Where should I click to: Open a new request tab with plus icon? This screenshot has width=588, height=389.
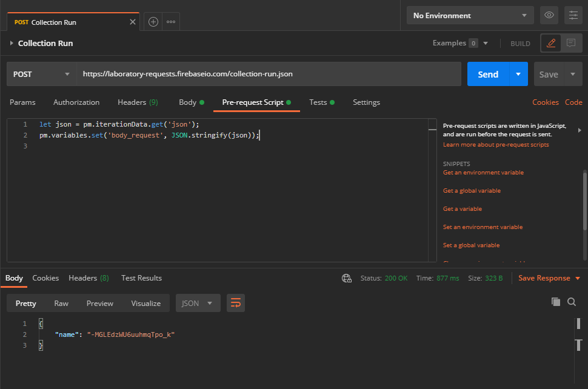tap(153, 22)
